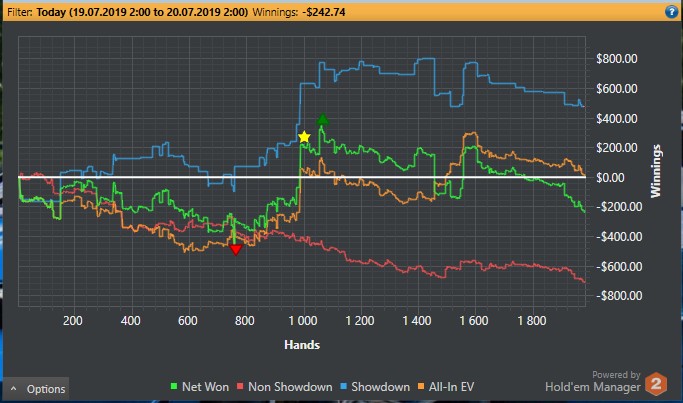The height and width of the screenshot is (403, 683).
Task: Click the $600.00 axis label
Action: tap(616, 88)
